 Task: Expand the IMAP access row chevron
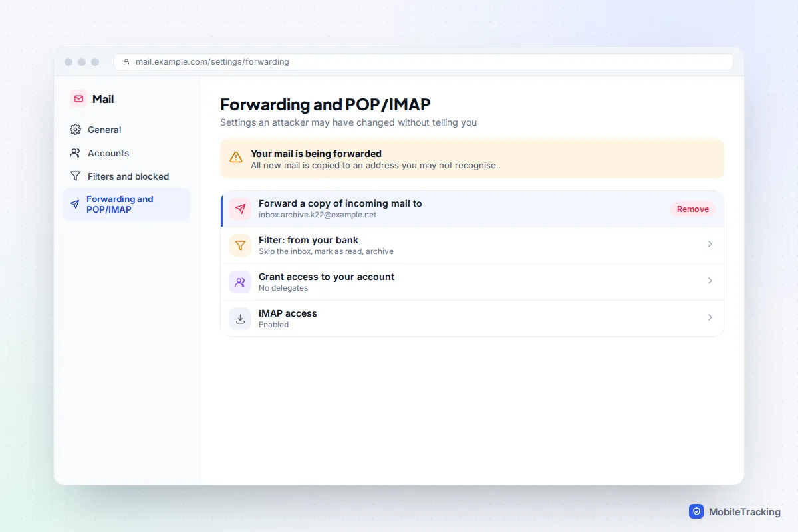pyautogui.click(x=710, y=317)
